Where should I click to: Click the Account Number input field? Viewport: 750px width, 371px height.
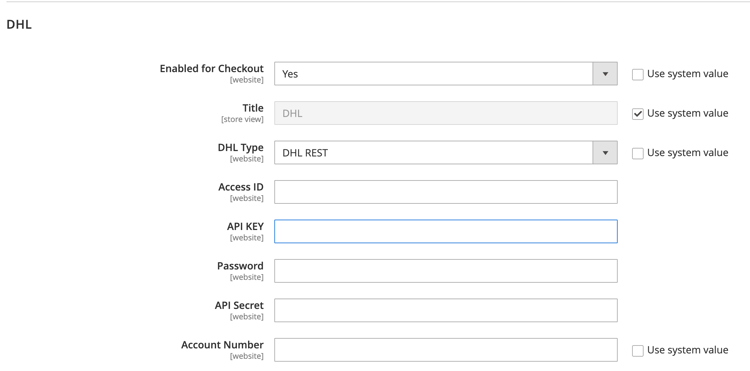click(445, 349)
